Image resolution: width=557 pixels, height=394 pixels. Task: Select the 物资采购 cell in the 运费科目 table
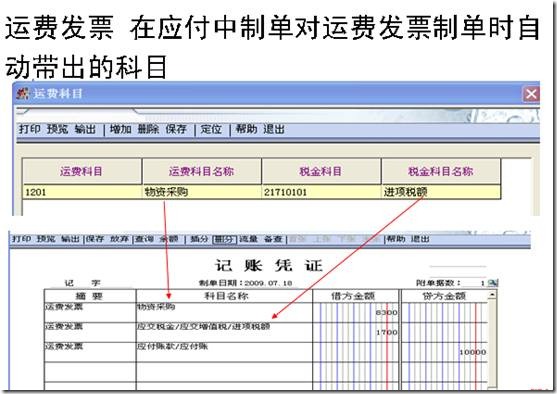(x=202, y=192)
